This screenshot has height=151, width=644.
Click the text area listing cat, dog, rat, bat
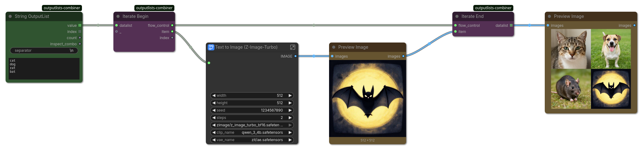(44, 68)
